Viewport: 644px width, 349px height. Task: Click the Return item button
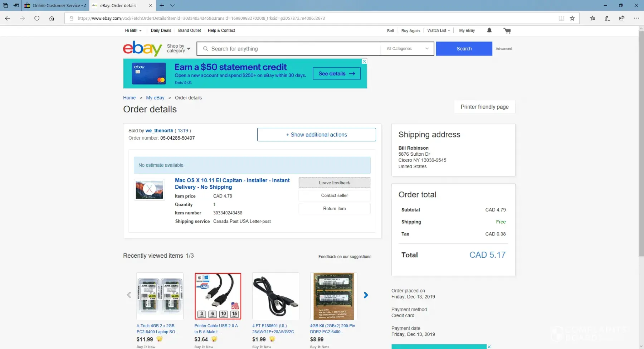coord(334,208)
